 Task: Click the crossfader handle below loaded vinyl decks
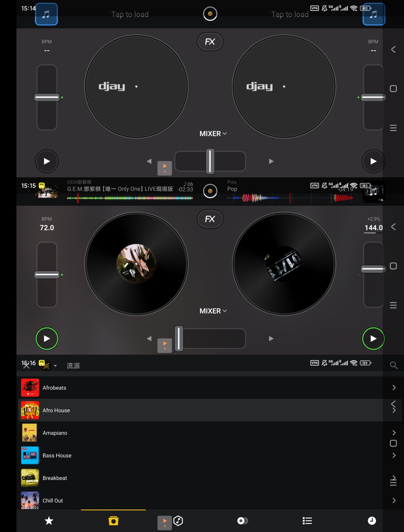179,339
